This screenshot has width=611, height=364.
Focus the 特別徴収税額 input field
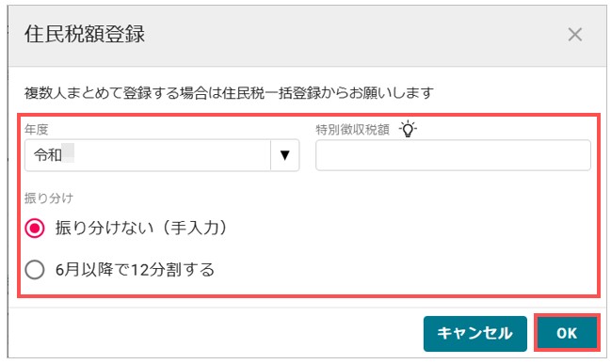[x=453, y=155]
